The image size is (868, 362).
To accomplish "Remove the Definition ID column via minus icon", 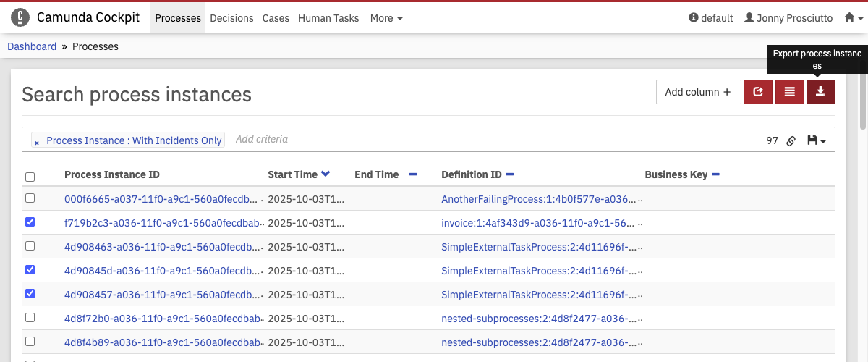I will (510, 174).
